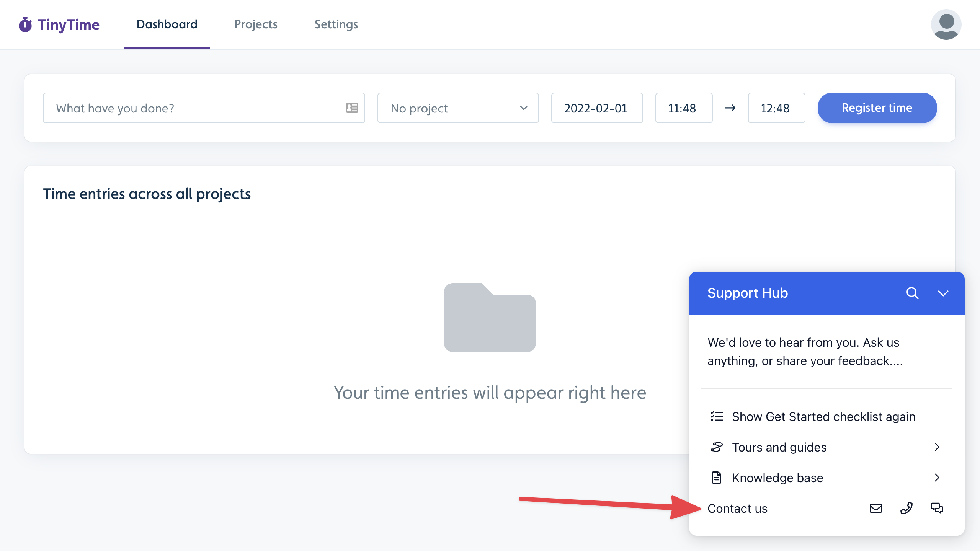Image resolution: width=980 pixels, height=551 pixels.
Task: Collapse the Support Hub panel
Action: pos(943,292)
